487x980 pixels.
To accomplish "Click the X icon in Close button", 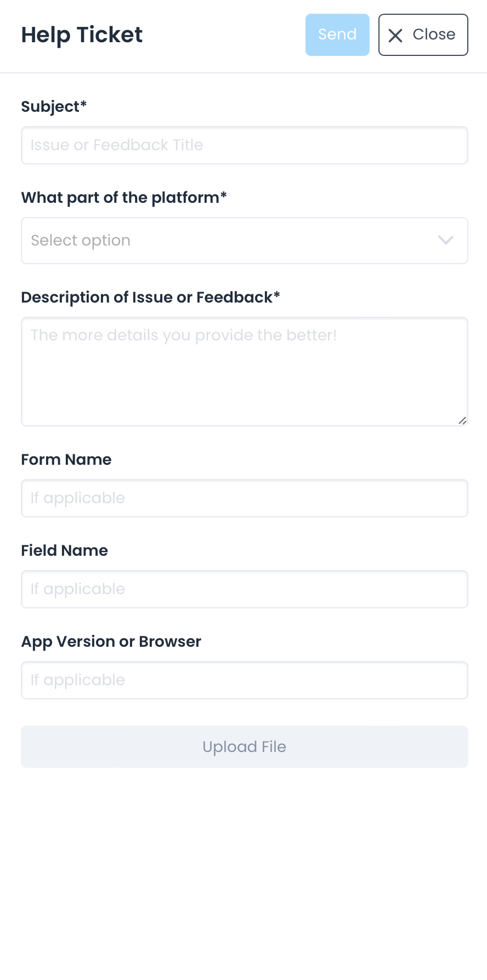I will coord(395,36).
